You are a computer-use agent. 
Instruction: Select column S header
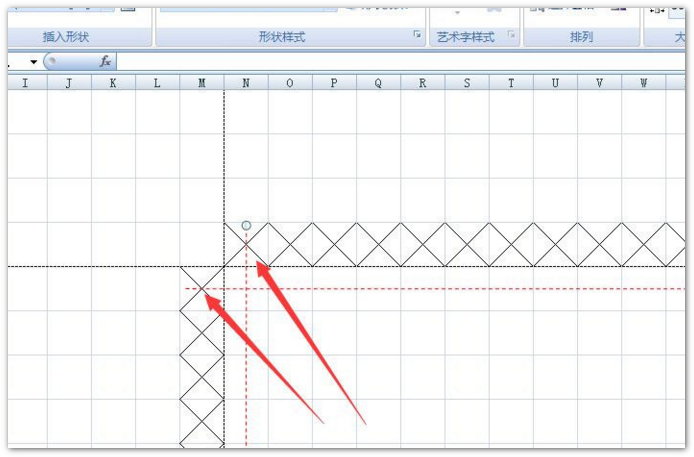[x=467, y=83]
